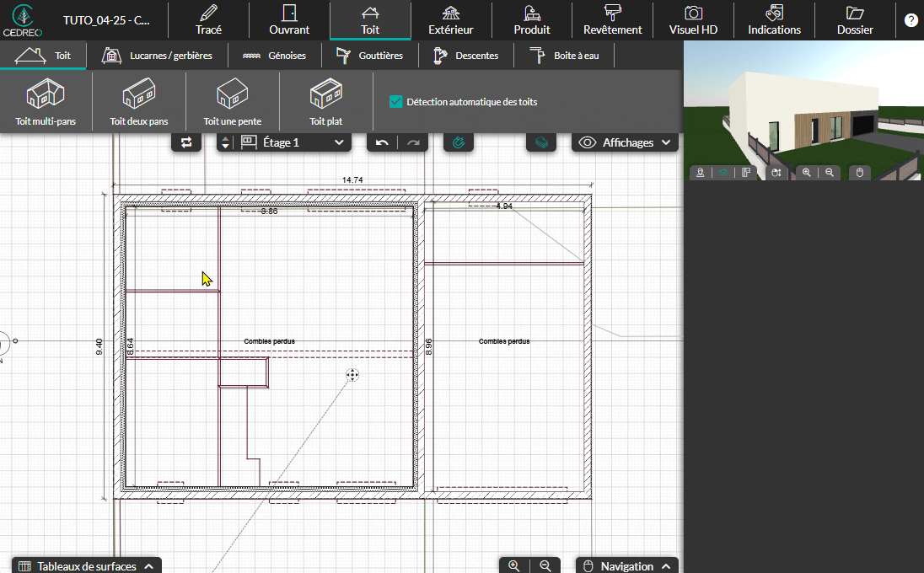Screen dimensions: 924x573
Task: Pick the Toit une pente option
Action: [x=233, y=102]
